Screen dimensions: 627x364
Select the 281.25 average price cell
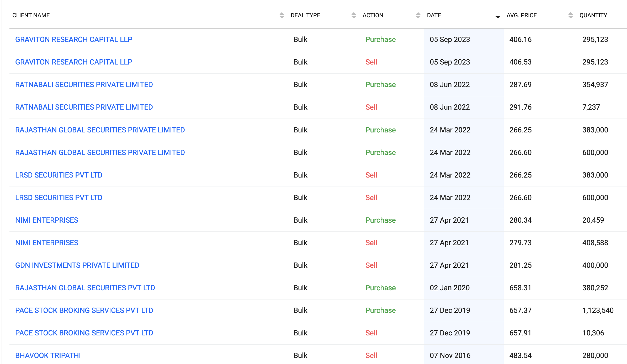click(520, 265)
